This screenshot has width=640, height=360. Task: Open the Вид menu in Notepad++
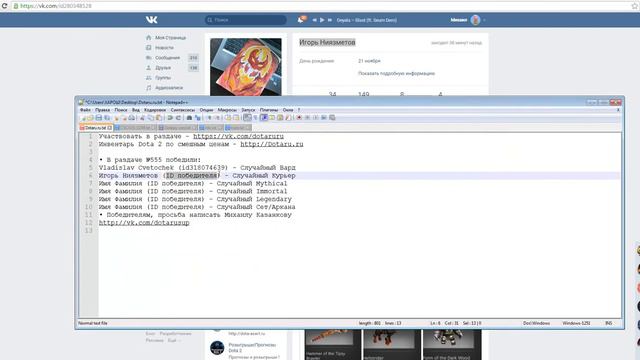pos(136,110)
